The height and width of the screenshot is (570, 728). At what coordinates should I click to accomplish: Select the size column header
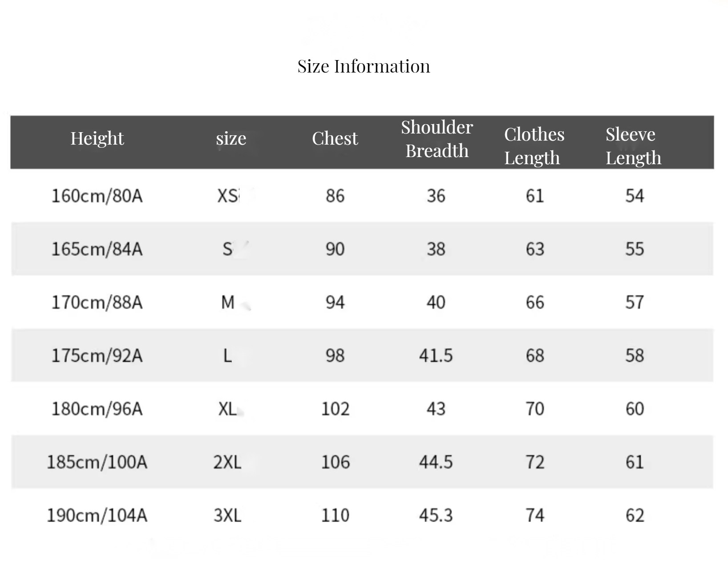[x=231, y=139]
